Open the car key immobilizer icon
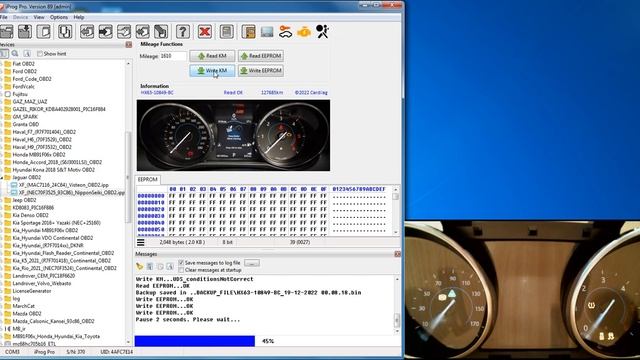The image size is (640, 360). pyautogui.click(x=285, y=31)
